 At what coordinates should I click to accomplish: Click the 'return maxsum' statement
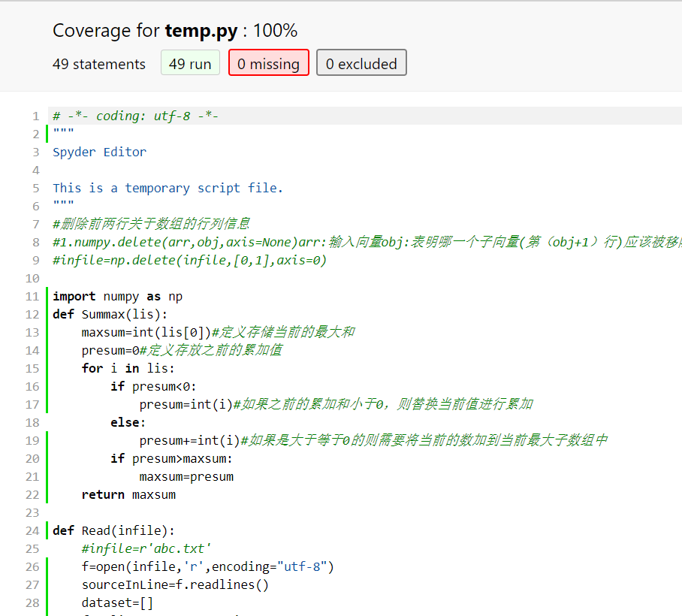(x=128, y=494)
